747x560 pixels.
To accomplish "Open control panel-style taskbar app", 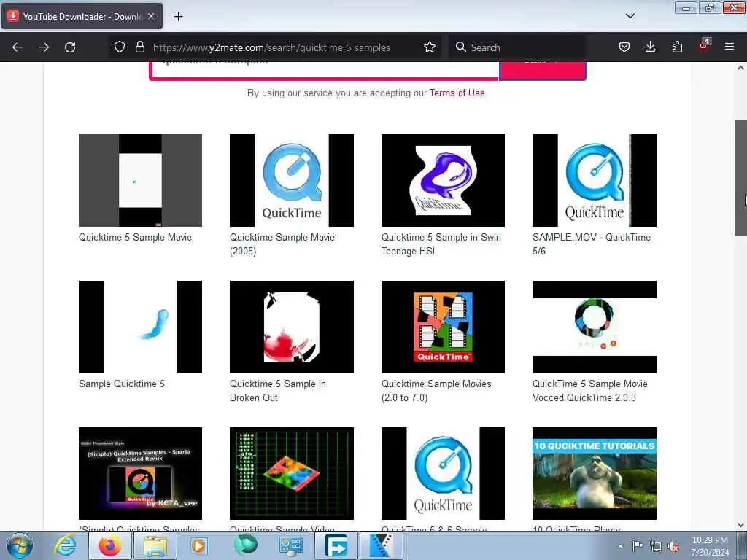I will (x=290, y=545).
